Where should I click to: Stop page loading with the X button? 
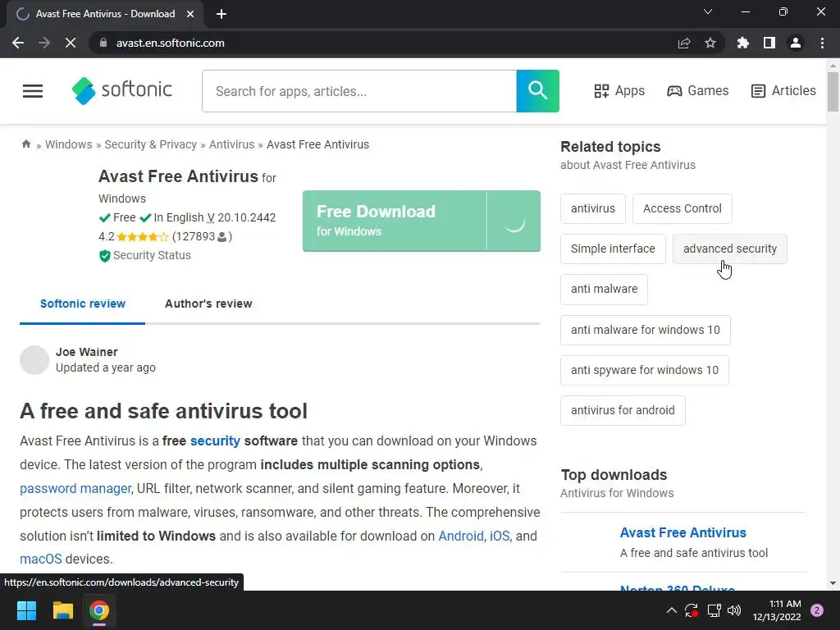point(71,43)
